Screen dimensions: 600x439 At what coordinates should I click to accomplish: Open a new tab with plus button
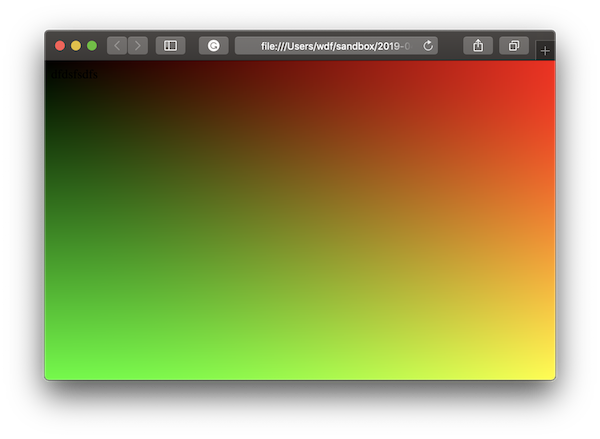pos(545,50)
